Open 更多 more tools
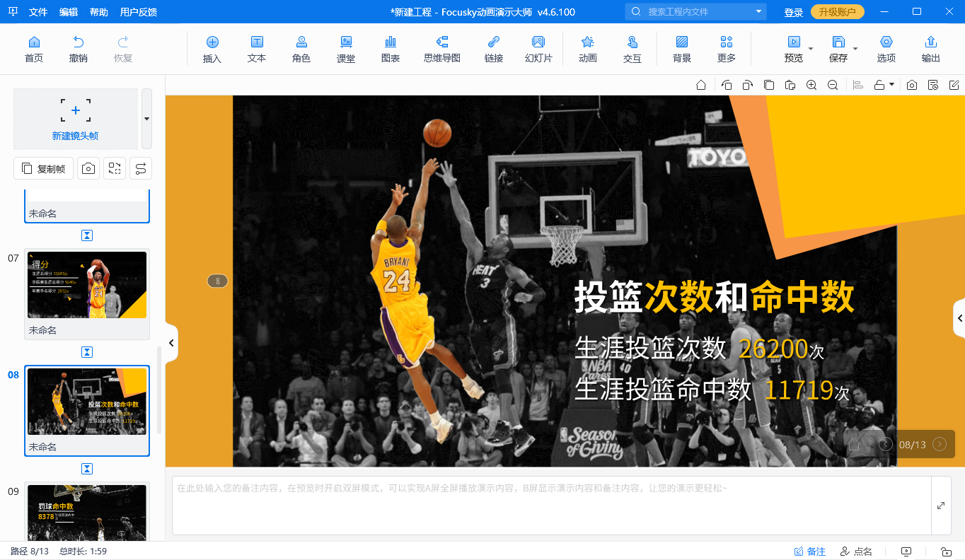This screenshot has width=965, height=560. pos(727,49)
